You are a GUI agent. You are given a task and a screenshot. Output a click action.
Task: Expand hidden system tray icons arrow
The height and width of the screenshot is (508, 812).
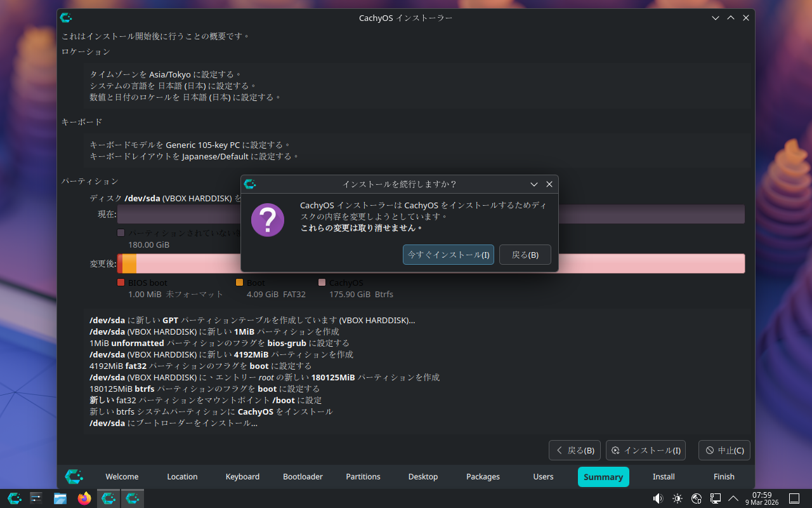tap(733, 498)
